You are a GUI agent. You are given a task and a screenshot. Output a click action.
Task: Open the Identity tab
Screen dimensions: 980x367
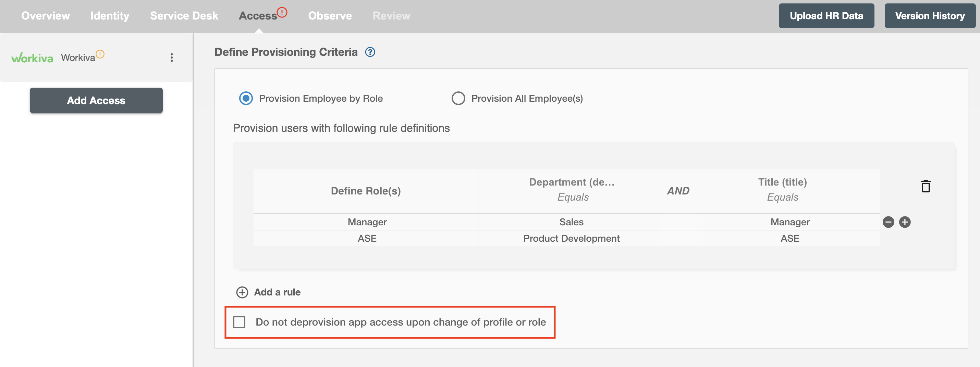(110, 16)
